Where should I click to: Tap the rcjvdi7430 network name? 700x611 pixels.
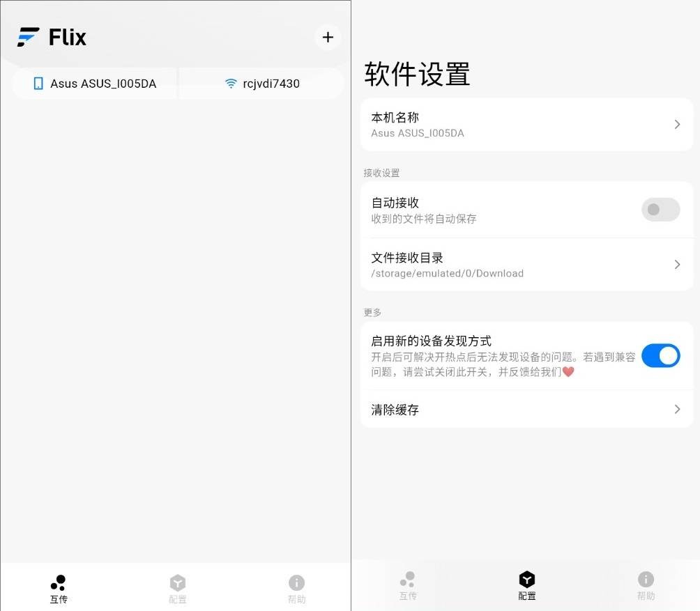[x=271, y=84]
